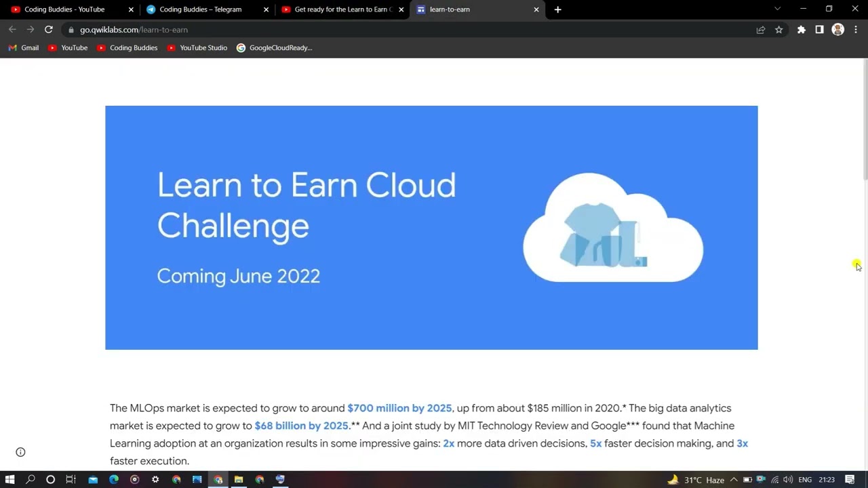The height and width of the screenshot is (488, 868).
Task: Reload the current page
Action: click(x=48, y=29)
